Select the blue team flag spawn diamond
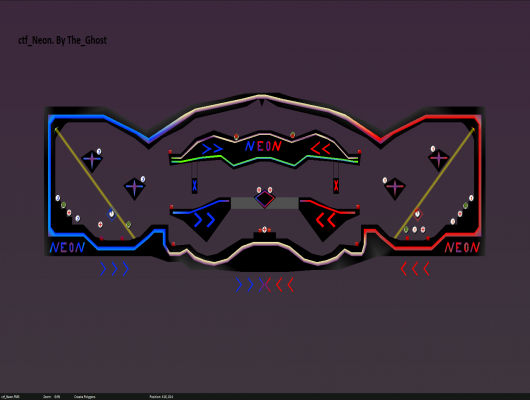530x400 pixels. click(112, 214)
